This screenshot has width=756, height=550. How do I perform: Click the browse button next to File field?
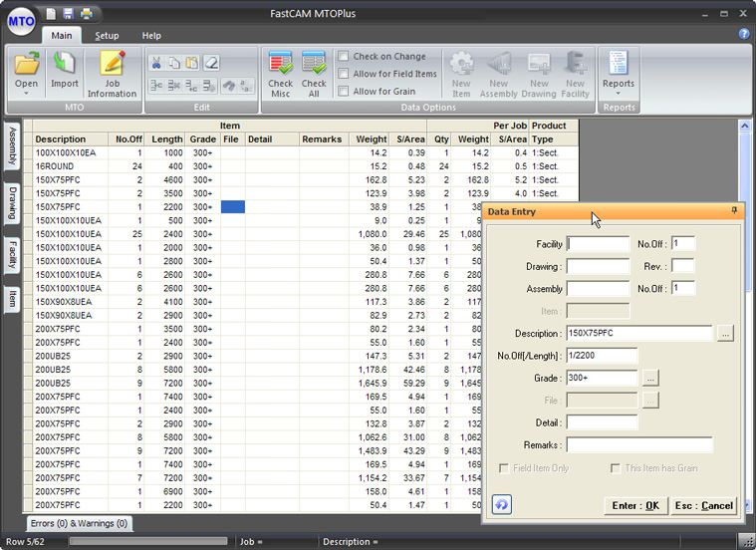[x=650, y=400]
